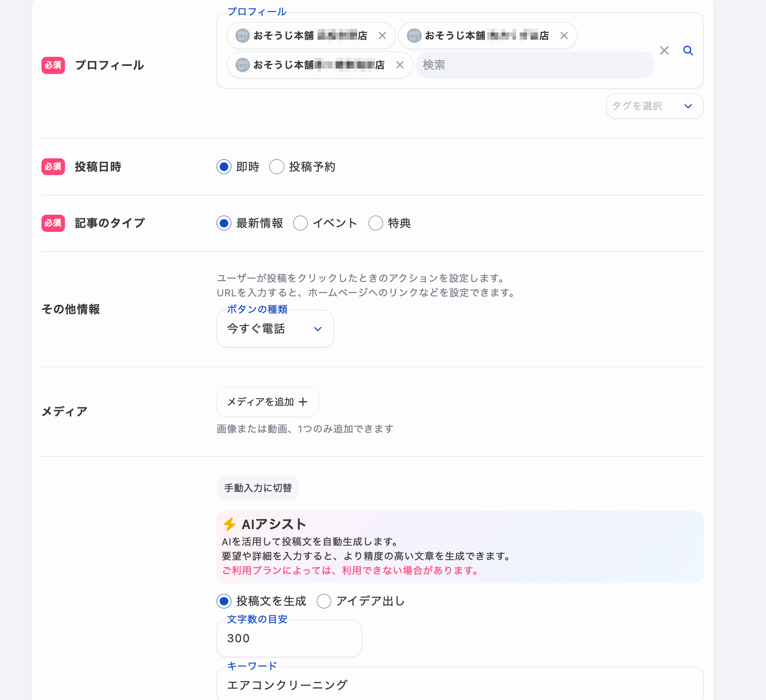Focus the 検索 profile search field
The width and height of the screenshot is (766, 700).
click(535, 65)
